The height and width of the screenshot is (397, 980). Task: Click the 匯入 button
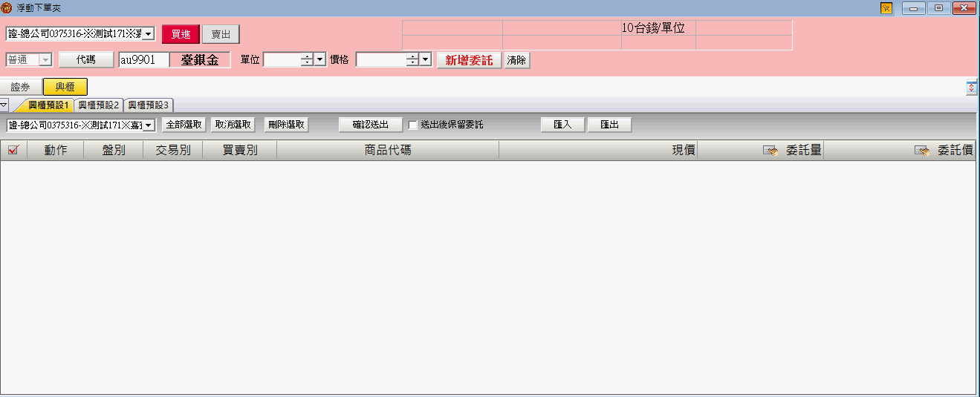562,125
